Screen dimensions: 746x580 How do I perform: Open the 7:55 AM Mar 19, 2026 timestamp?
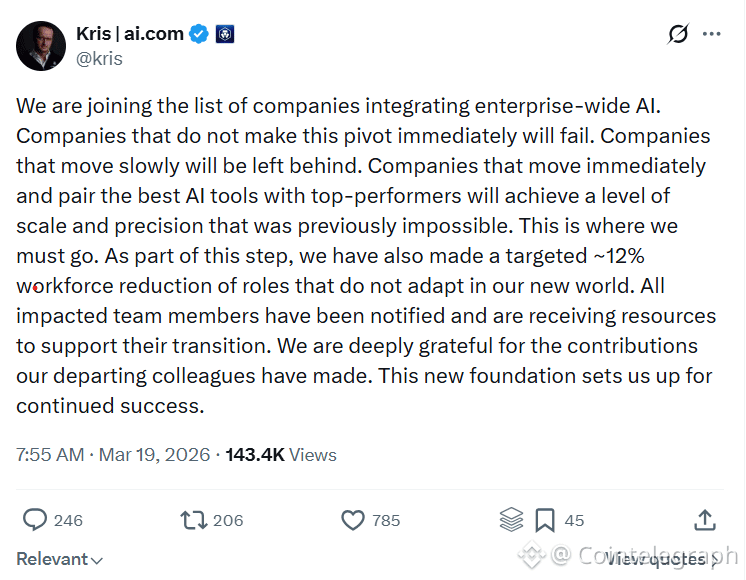[x=113, y=455]
